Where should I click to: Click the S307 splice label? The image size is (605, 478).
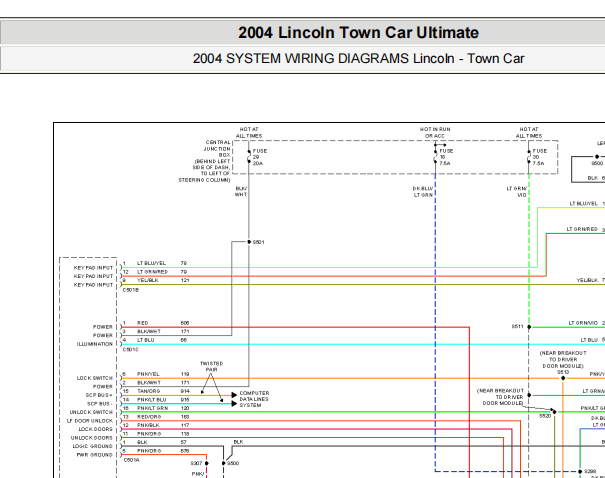(x=196, y=463)
